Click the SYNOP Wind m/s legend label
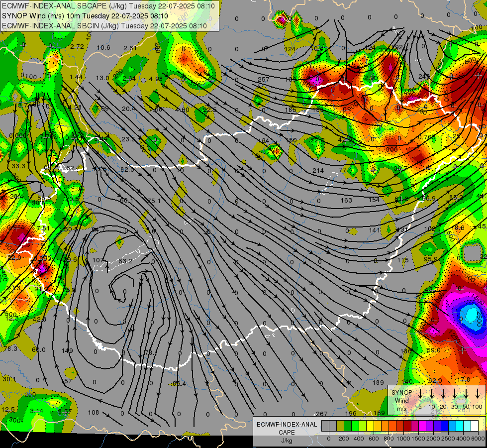The height and width of the screenshot is (448, 487). (401, 400)
